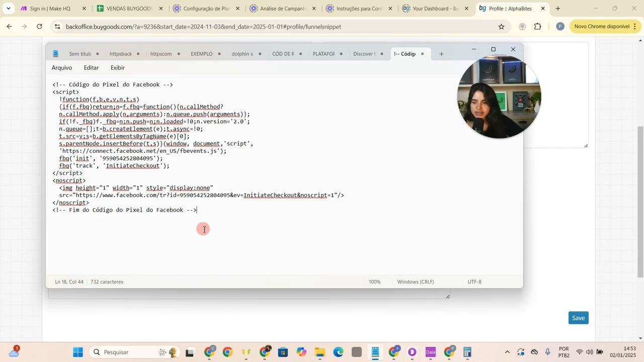
Task: Open Chrome extensions puzzle icon
Action: (538, 27)
